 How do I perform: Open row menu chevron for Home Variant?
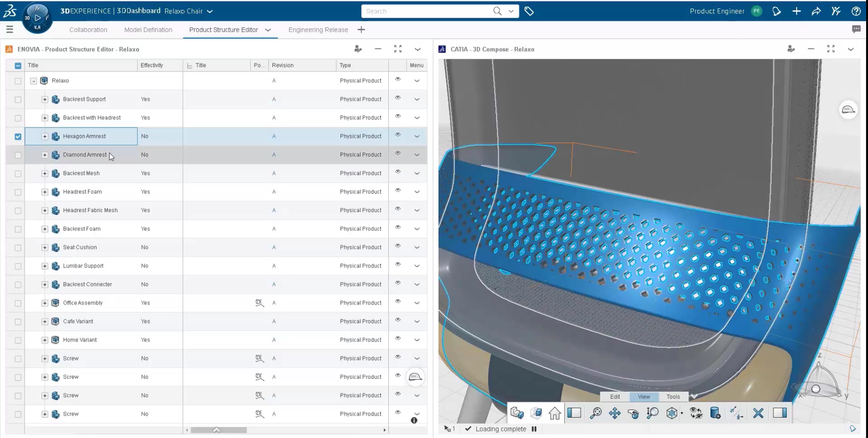tap(417, 340)
